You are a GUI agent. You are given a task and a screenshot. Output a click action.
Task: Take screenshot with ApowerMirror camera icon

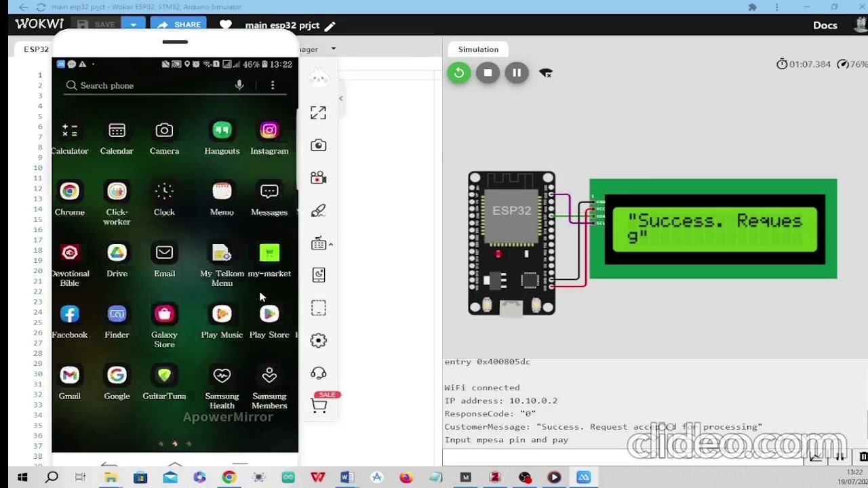[x=318, y=145]
